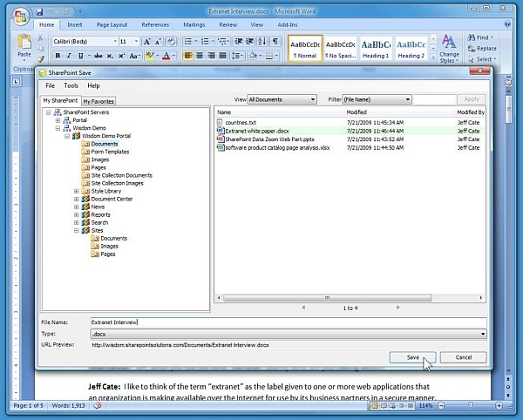Select the Form Templates folder
Screen dimensions: 523x420
(110, 152)
